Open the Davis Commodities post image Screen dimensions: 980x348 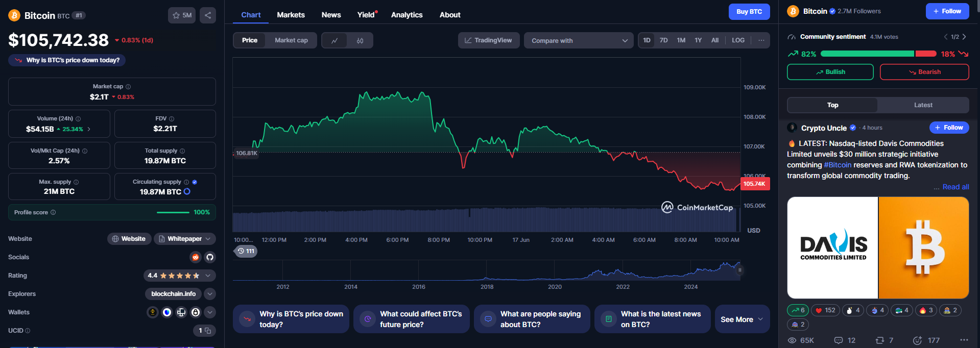click(878, 248)
